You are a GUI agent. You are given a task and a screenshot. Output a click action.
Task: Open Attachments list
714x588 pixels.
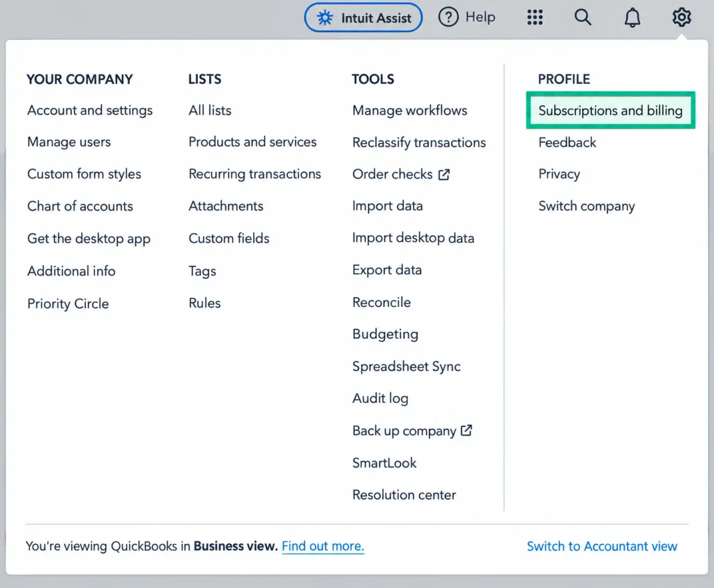[226, 206]
